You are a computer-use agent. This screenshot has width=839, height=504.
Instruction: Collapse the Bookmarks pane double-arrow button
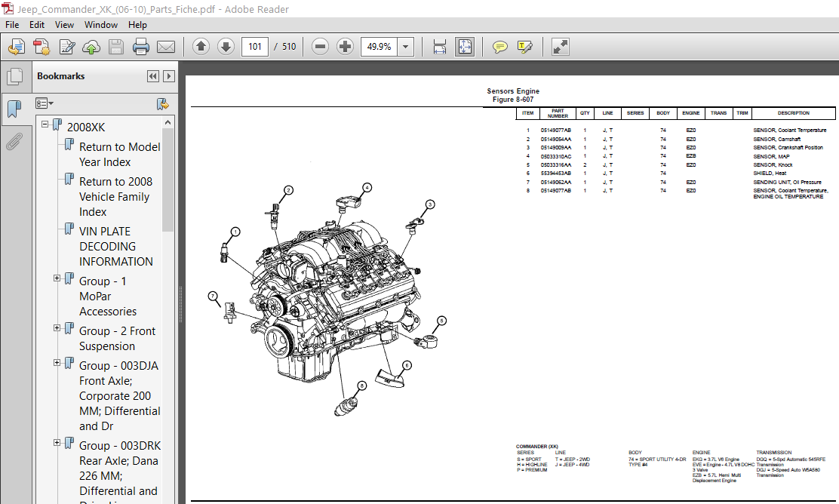tap(153, 76)
